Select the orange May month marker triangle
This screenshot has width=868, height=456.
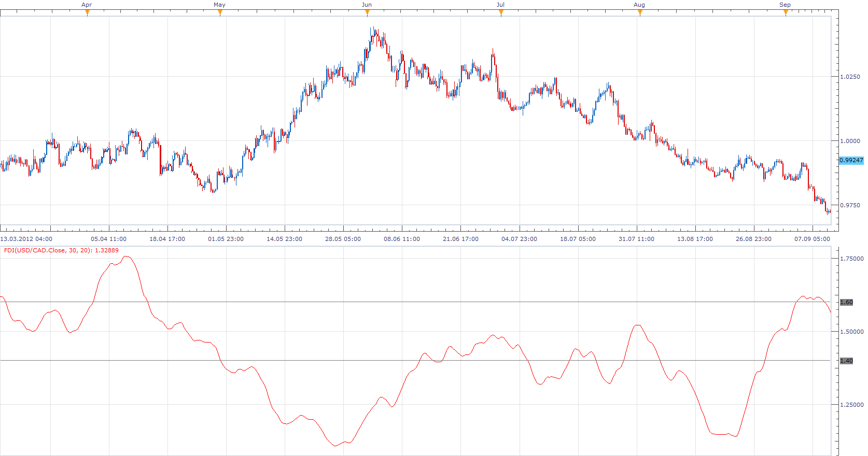point(220,13)
